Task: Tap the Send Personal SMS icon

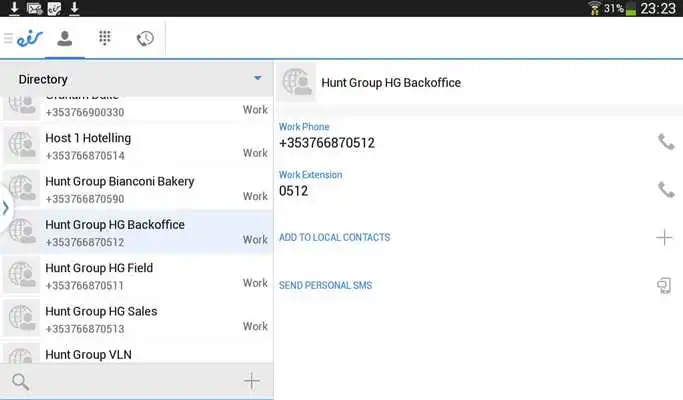Action: (x=664, y=286)
